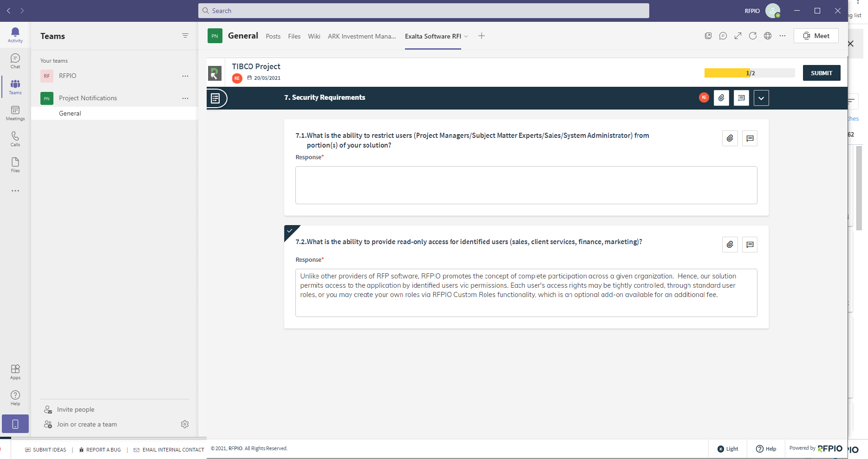This screenshot has width=868, height=459.
Task: Click the Teams search box
Action: click(424, 11)
